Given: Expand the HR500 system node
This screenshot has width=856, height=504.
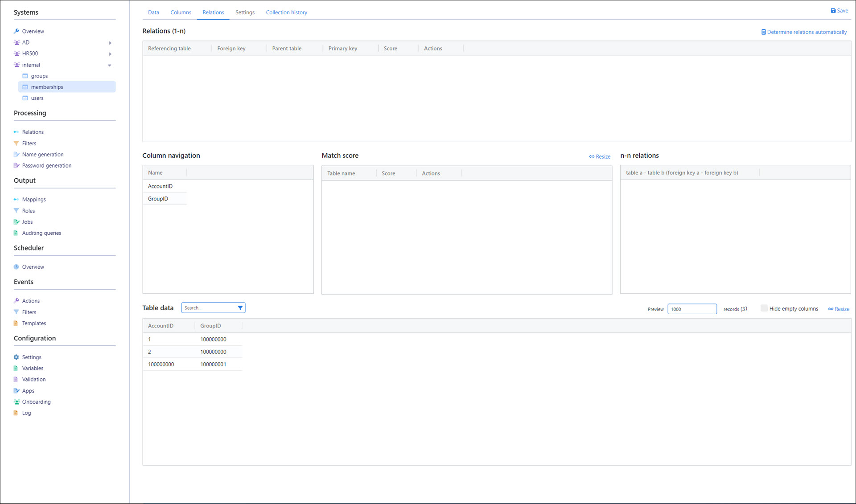Looking at the screenshot, I should click(110, 54).
